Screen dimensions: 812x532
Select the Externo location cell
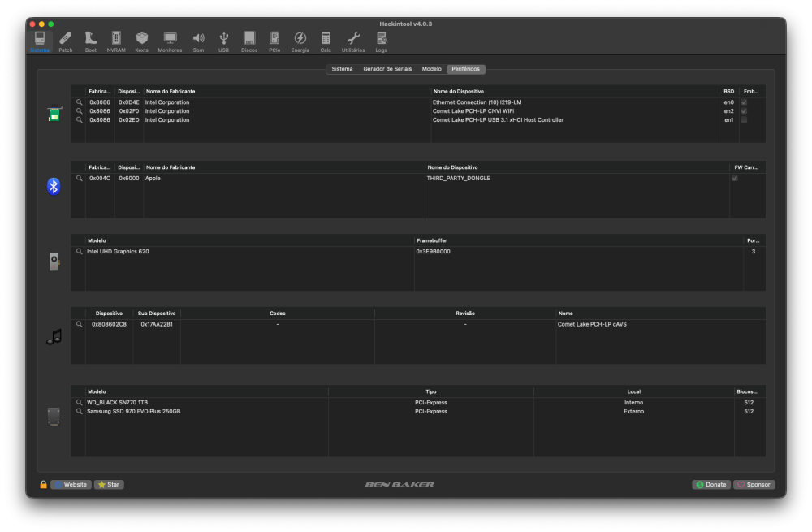[634, 411]
